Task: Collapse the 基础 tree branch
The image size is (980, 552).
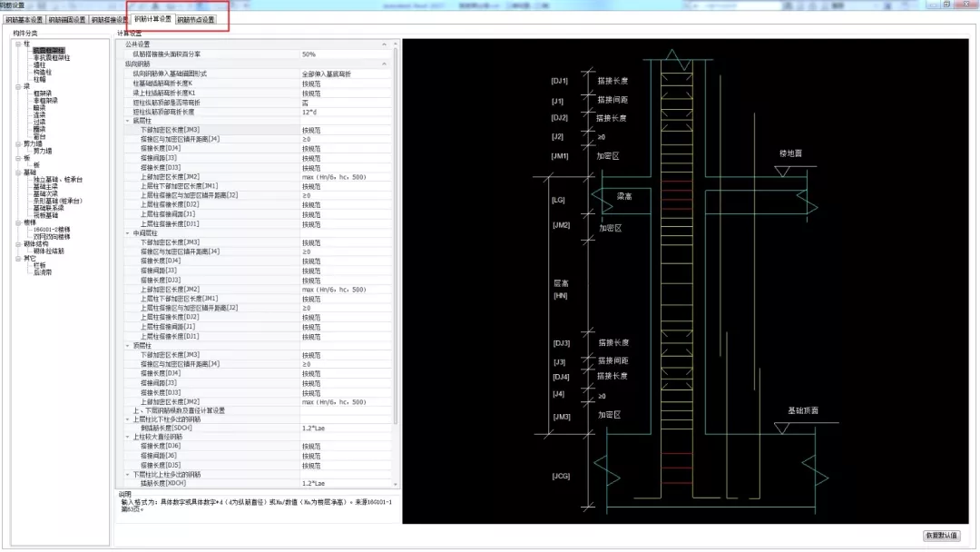Action: (x=17, y=172)
